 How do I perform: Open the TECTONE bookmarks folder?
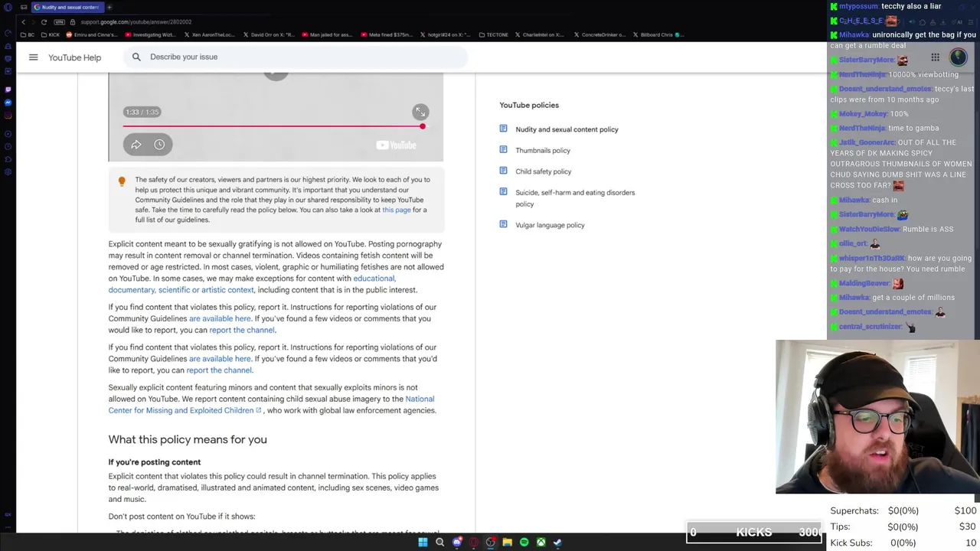pyautogui.click(x=493, y=34)
